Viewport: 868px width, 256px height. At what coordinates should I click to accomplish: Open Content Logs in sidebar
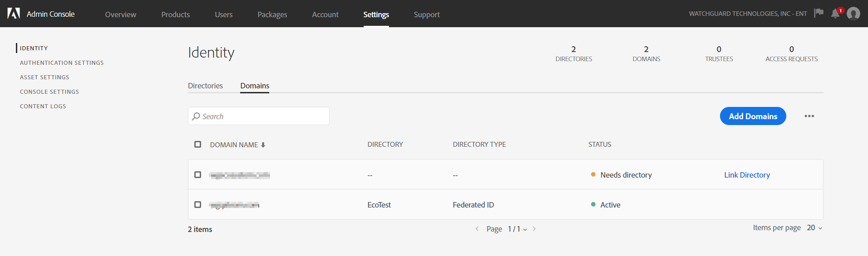[x=43, y=106]
